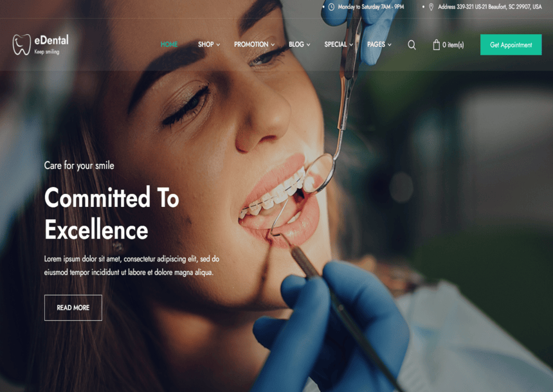The image size is (553, 392).
Task: Click the location pin icon near address
Action: pyautogui.click(x=431, y=6)
